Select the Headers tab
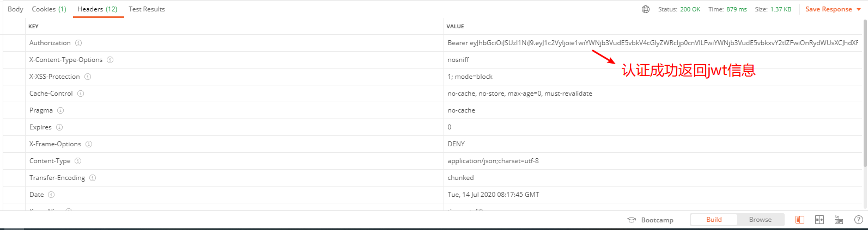The image size is (868, 230). point(98,9)
